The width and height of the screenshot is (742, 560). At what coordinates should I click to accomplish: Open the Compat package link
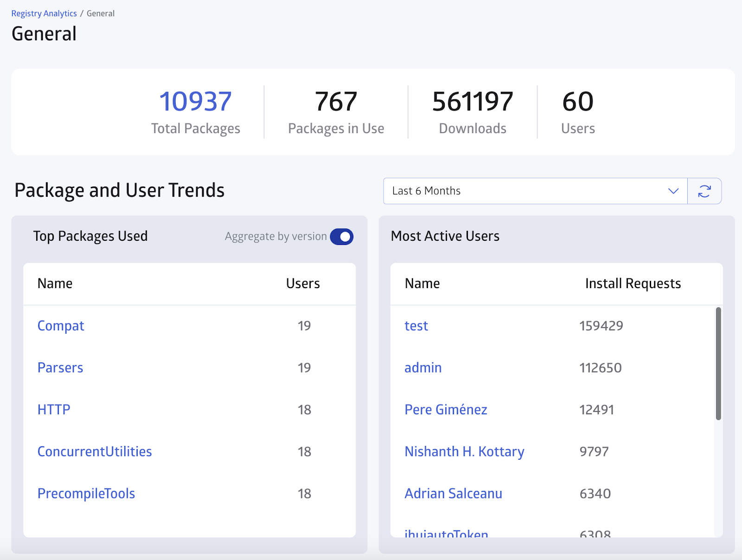pos(61,326)
